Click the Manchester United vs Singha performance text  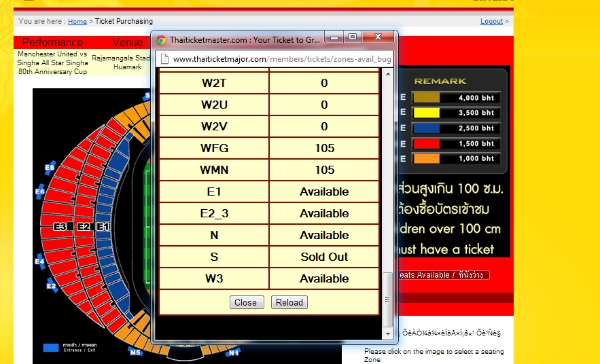[52, 62]
